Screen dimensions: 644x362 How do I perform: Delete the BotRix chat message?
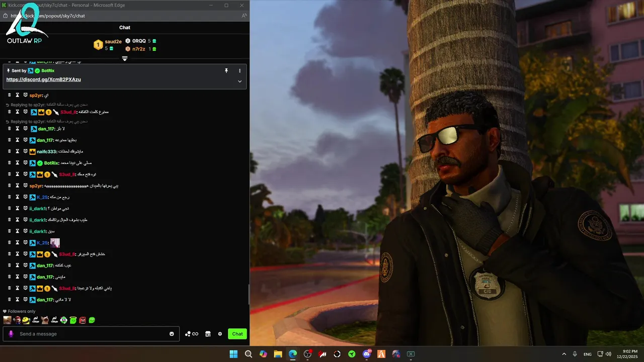point(9,163)
